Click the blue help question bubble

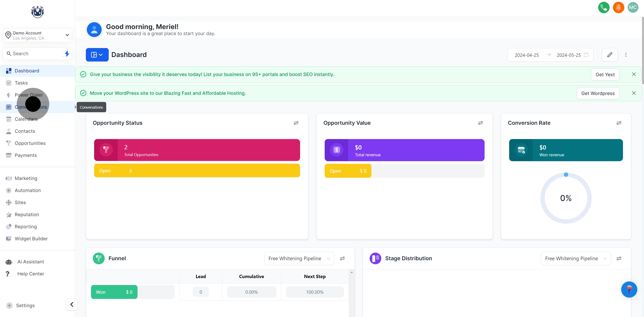tap(629, 290)
